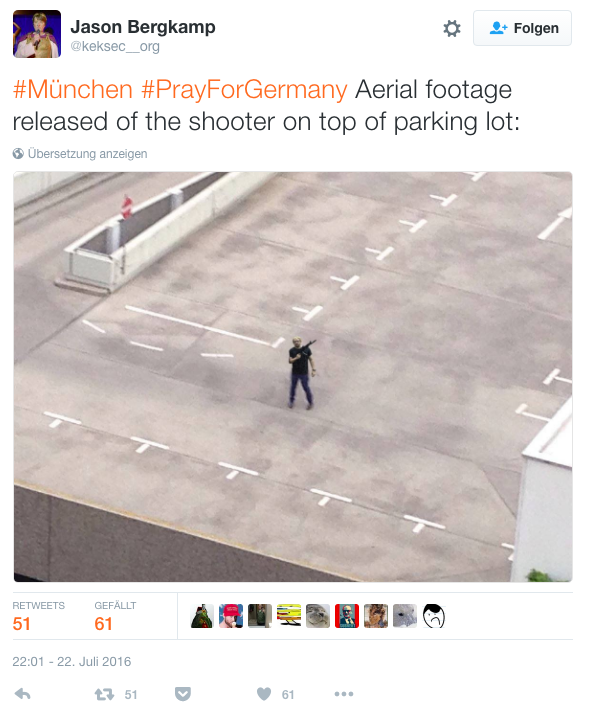Select the #PrayForGermany hashtag

244,90
